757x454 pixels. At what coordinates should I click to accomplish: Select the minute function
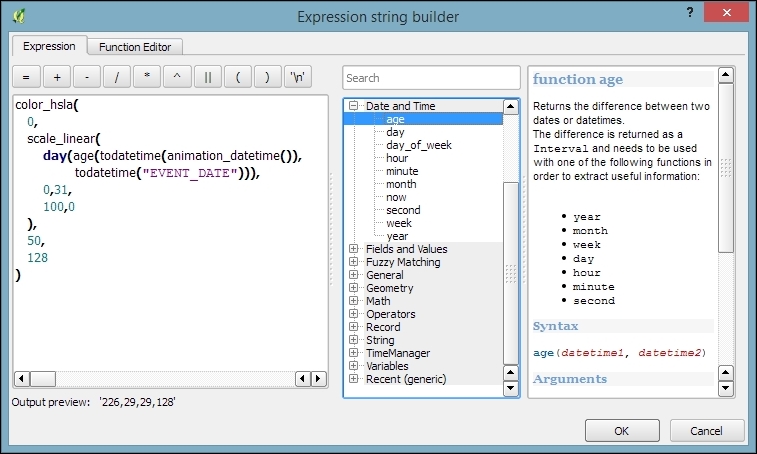click(x=402, y=171)
